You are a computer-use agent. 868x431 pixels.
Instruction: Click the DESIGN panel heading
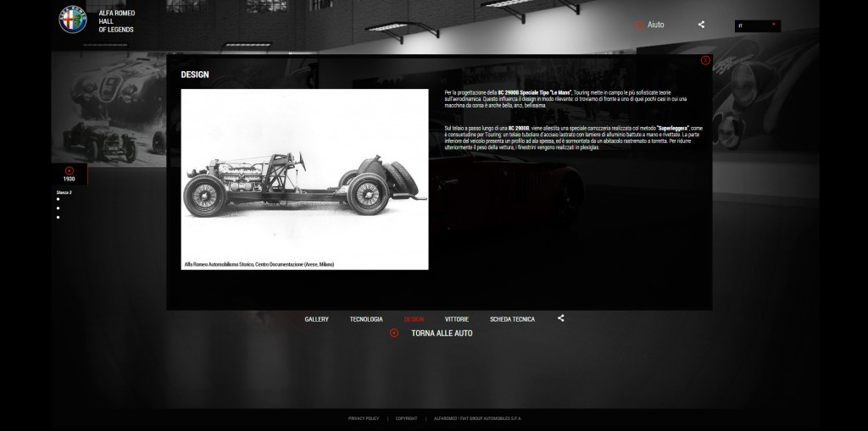point(195,75)
